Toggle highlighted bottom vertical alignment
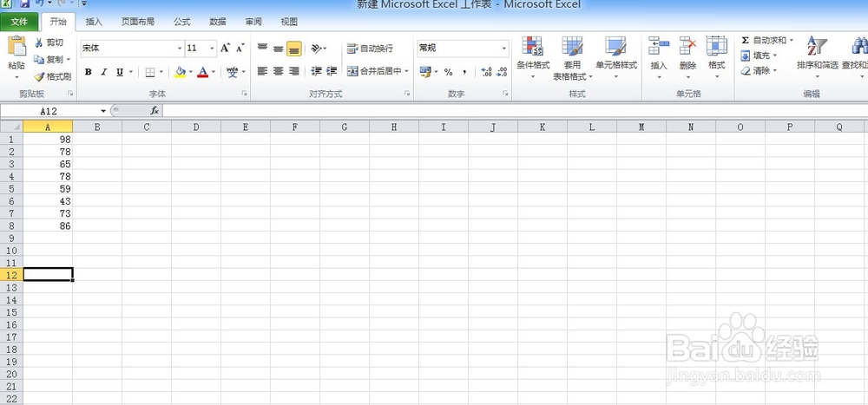 [x=294, y=49]
